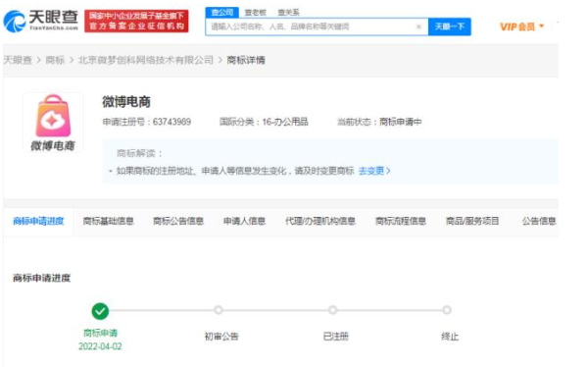Screen dimensions: 588x367
Task: Switch to 商标流程信息 tab
Action: (401, 221)
